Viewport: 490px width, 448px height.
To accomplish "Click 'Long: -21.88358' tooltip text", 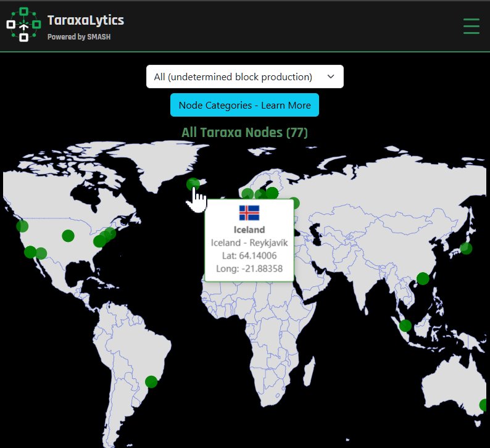I will (x=249, y=268).
